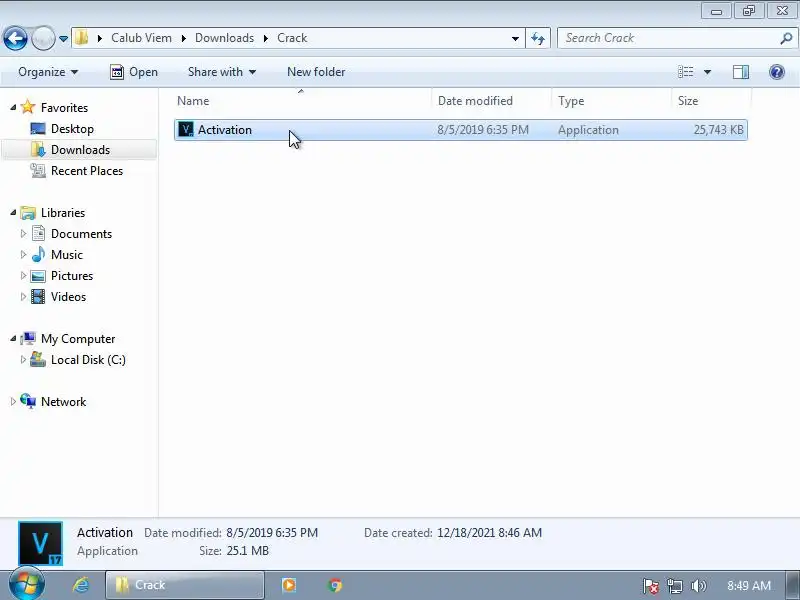Open the Windows Start menu orb
Viewport: 800px width, 600px height.
pyautogui.click(x=27, y=585)
